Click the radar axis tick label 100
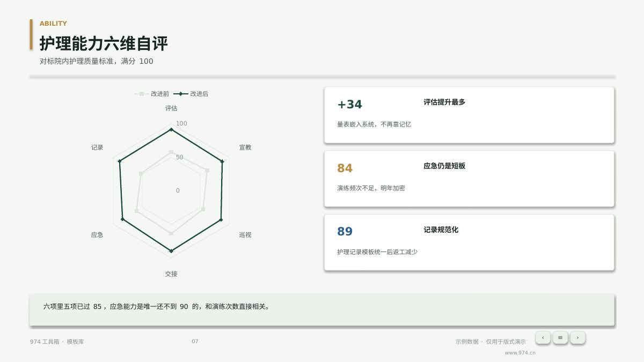 [x=181, y=124]
